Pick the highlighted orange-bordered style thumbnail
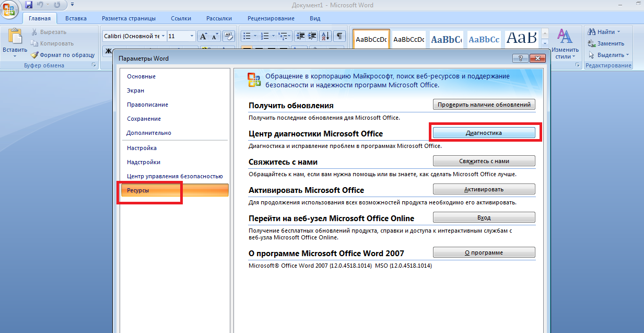This screenshot has height=333, width=644. [x=371, y=39]
